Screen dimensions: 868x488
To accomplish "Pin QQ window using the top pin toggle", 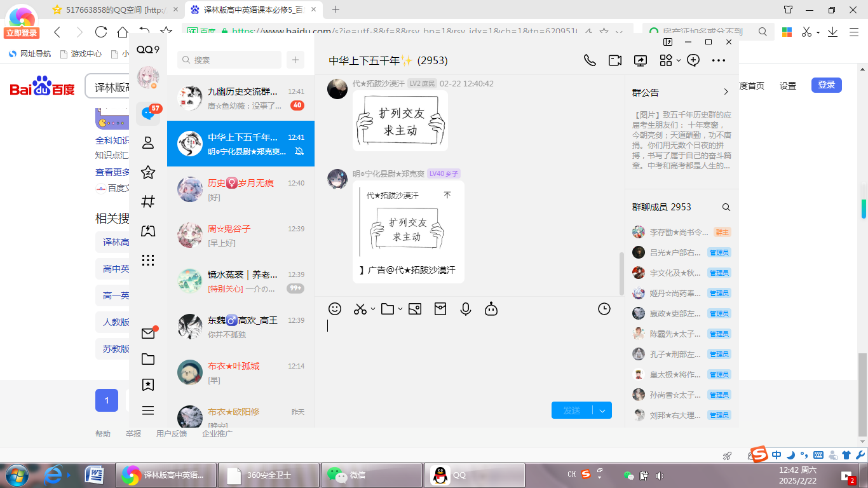I will 668,42.
